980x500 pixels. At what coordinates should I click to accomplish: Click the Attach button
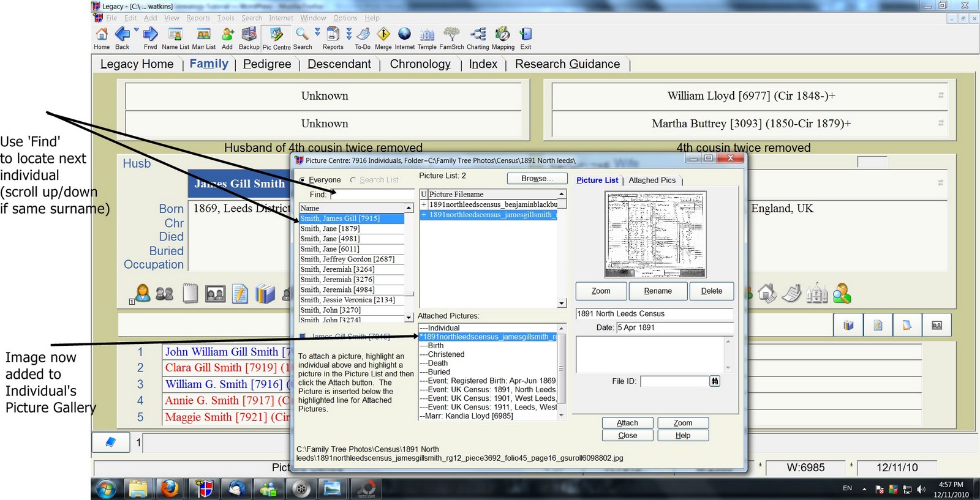(627, 423)
